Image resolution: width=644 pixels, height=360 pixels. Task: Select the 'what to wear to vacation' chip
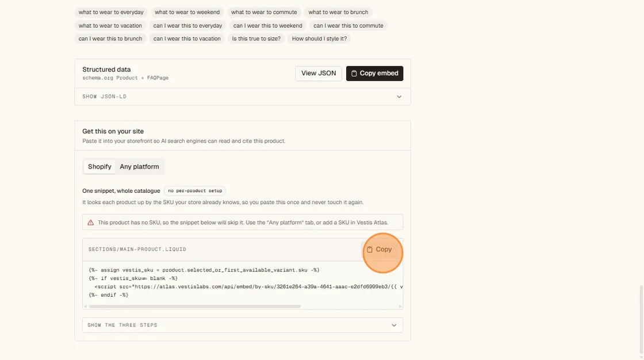[110, 25]
